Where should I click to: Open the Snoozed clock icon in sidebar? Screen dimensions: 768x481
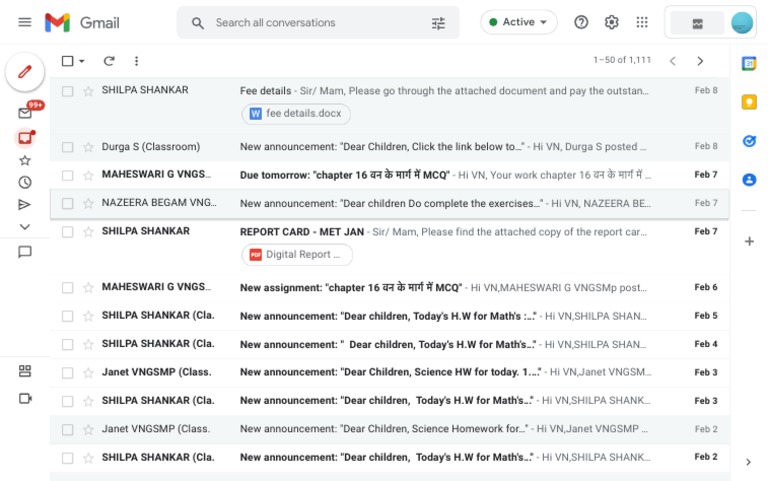tap(25, 182)
